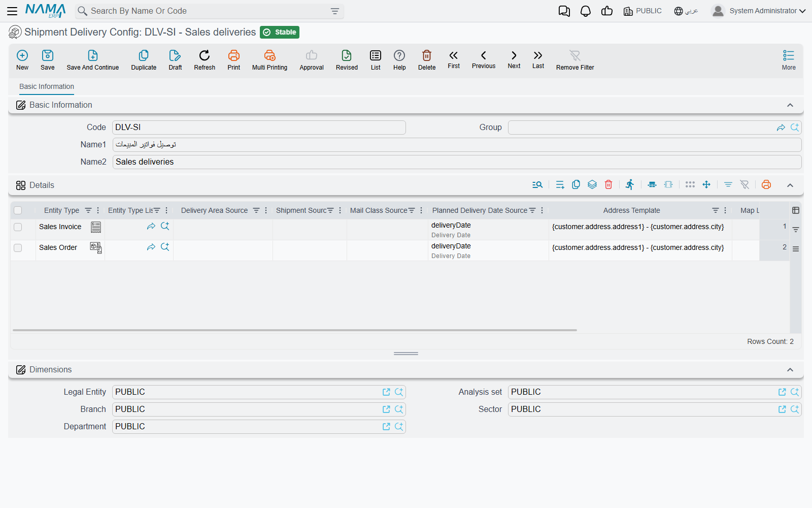Image resolution: width=812 pixels, height=508 pixels.
Task: Collapse the Details section
Action: [x=790, y=185]
